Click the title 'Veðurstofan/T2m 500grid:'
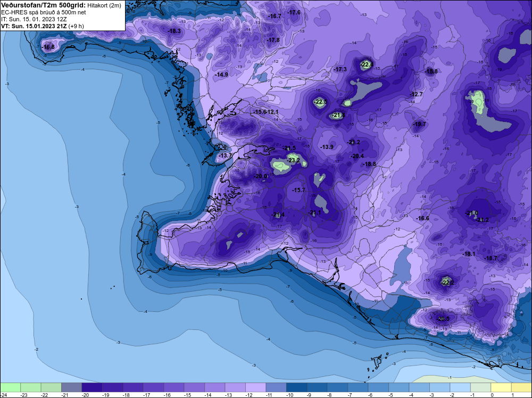 coord(43,5)
